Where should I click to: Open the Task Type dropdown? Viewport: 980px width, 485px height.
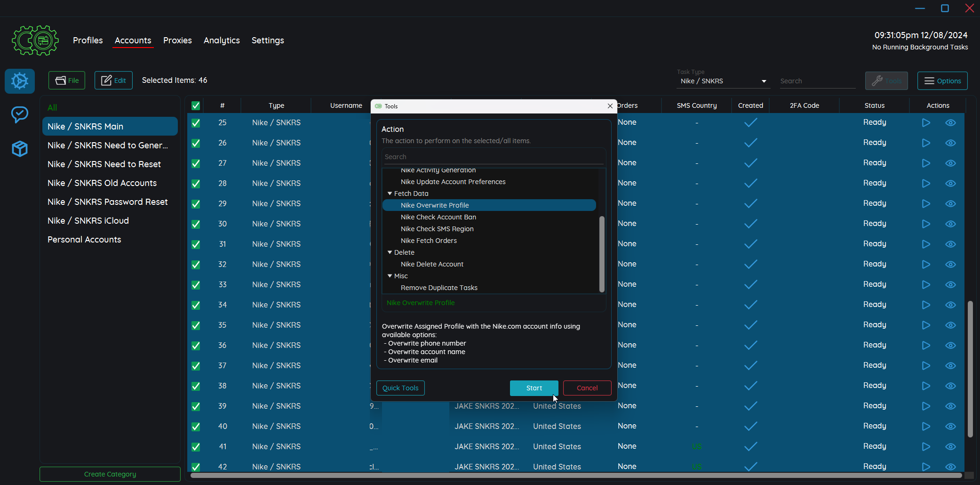(x=723, y=81)
